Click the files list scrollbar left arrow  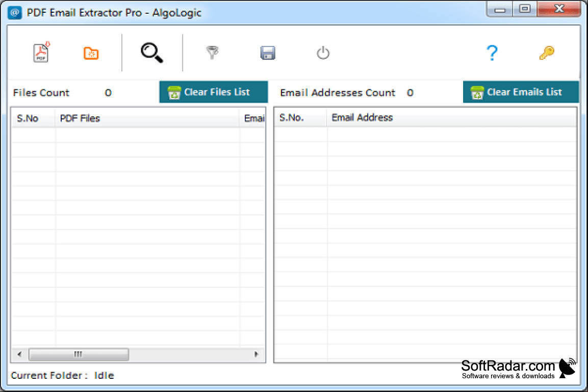point(19,354)
